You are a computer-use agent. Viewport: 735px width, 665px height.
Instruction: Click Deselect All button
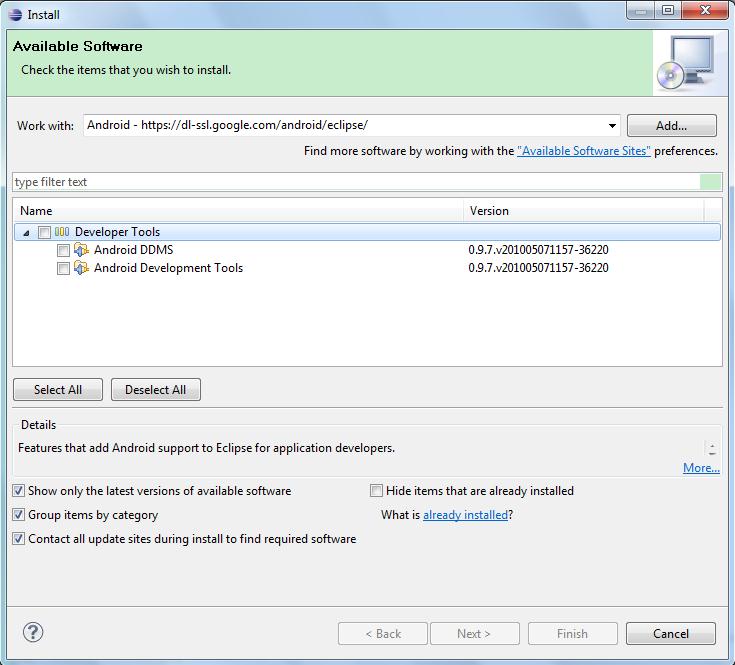(156, 389)
